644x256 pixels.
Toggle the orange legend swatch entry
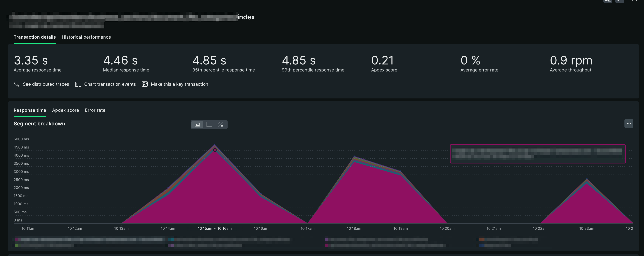tap(481, 240)
